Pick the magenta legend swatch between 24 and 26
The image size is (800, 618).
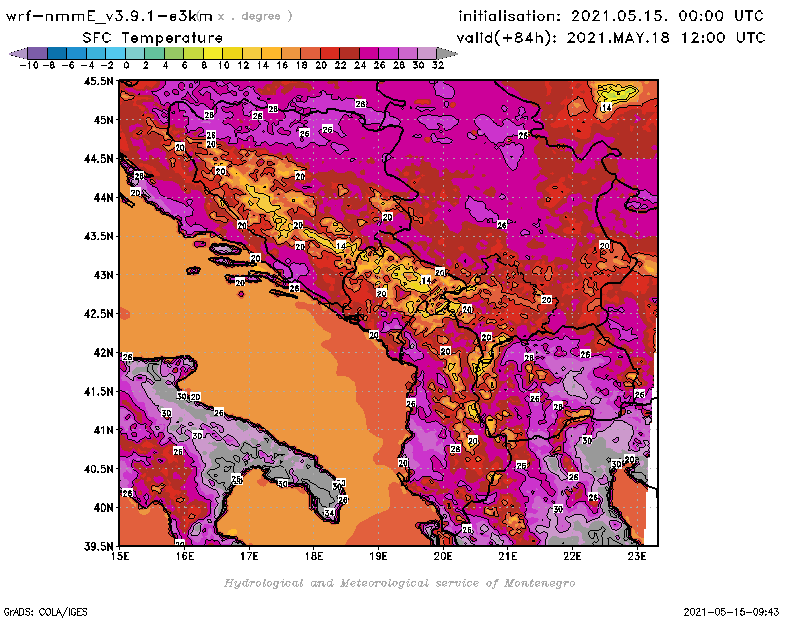(368, 53)
